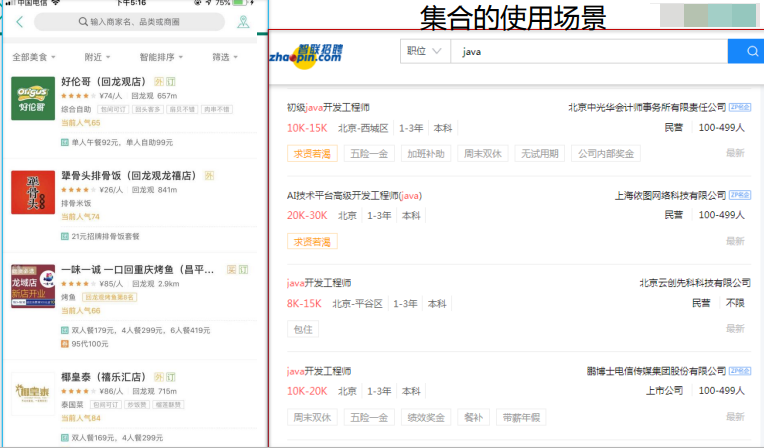
Task: Open 上海依图网络科技有限公司 company page
Action: point(670,195)
